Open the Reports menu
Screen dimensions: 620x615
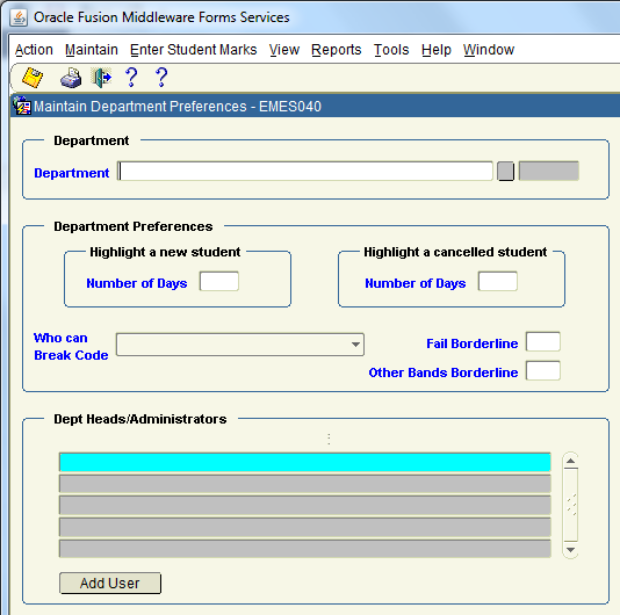(x=336, y=50)
